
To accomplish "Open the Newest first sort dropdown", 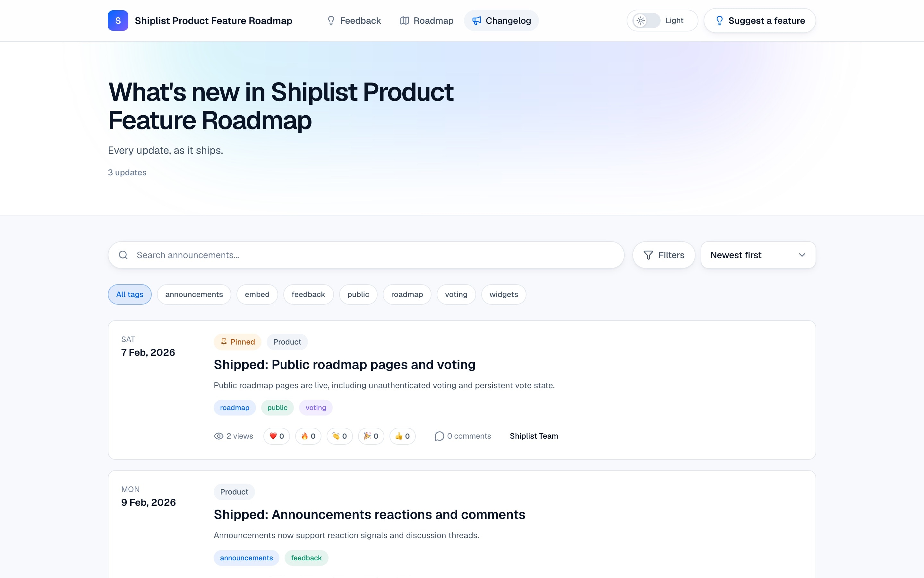I will (758, 255).
